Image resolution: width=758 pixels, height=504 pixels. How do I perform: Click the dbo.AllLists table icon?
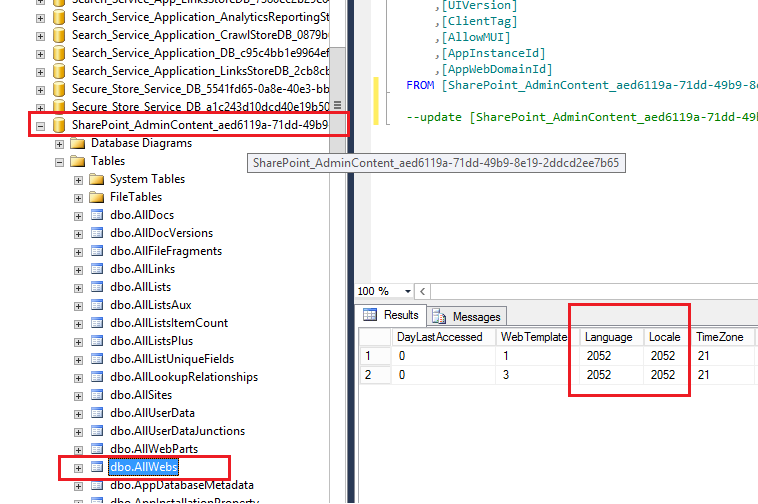tap(97, 287)
